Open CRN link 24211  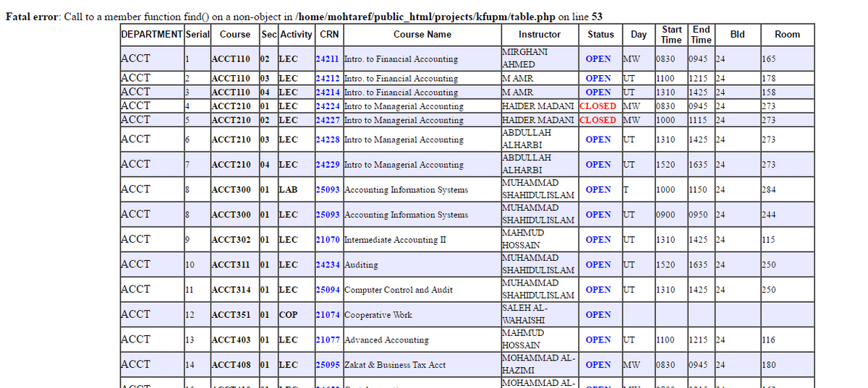point(328,59)
